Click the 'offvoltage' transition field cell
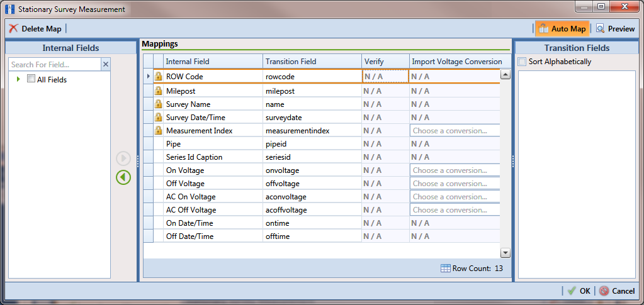 pyautogui.click(x=312, y=183)
